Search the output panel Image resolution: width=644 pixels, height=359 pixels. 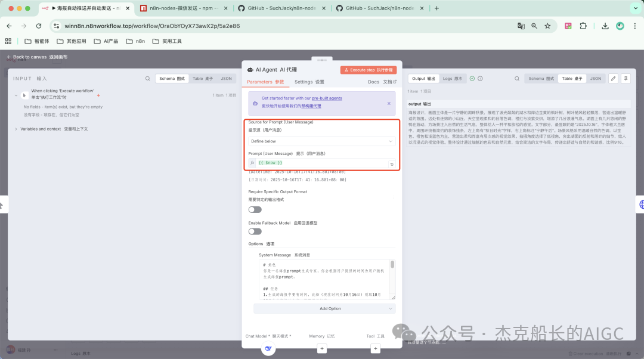(517, 79)
